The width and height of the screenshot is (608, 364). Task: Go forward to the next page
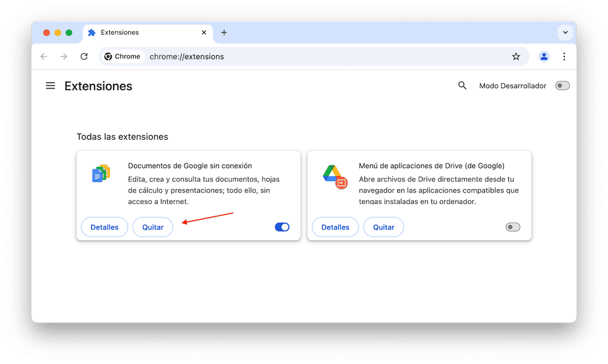64,56
